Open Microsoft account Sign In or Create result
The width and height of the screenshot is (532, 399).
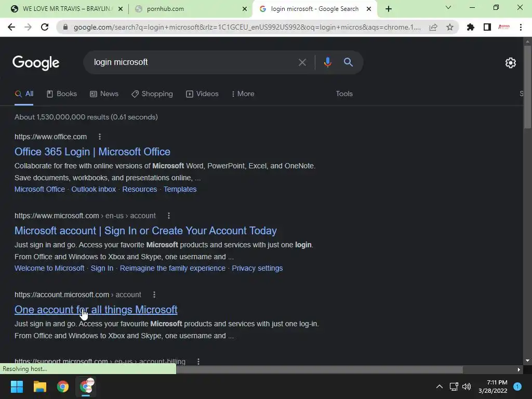[x=145, y=231]
